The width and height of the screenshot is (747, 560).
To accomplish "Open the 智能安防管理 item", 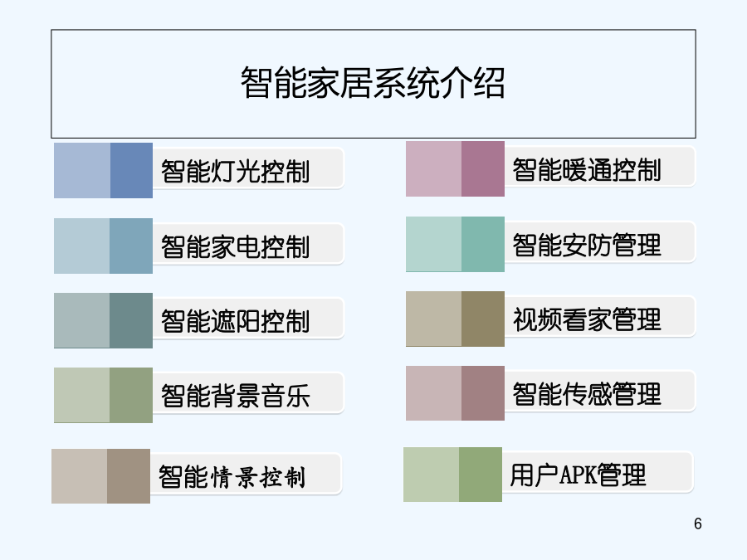I will coord(600,242).
